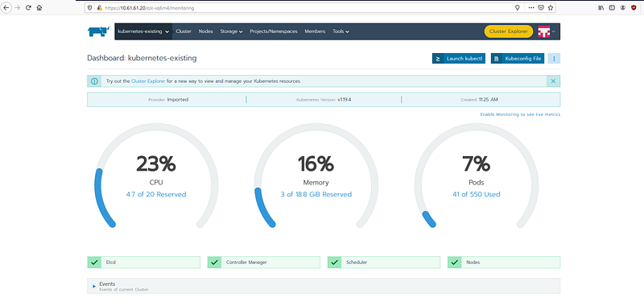This screenshot has width=644, height=306.
Task: Click the Pods 7% gauge
Action: click(476, 176)
